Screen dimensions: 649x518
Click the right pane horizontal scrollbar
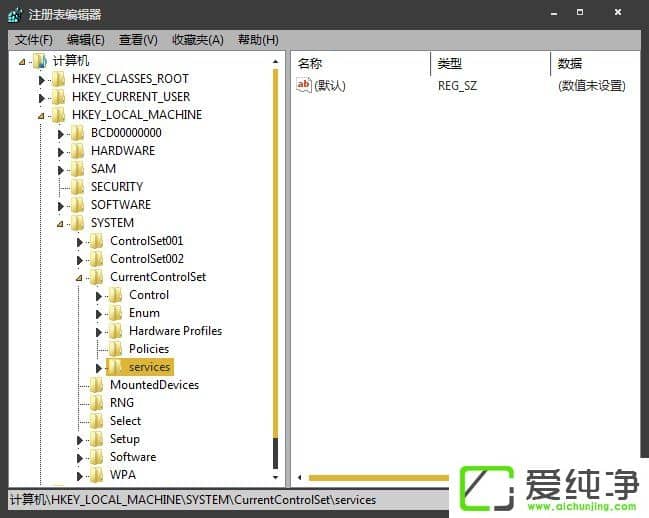(x=380, y=478)
